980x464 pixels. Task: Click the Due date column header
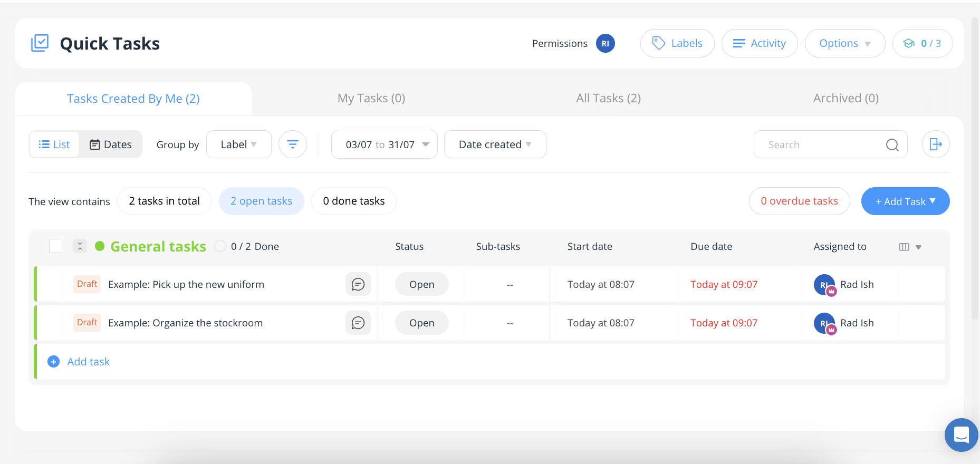pos(712,246)
